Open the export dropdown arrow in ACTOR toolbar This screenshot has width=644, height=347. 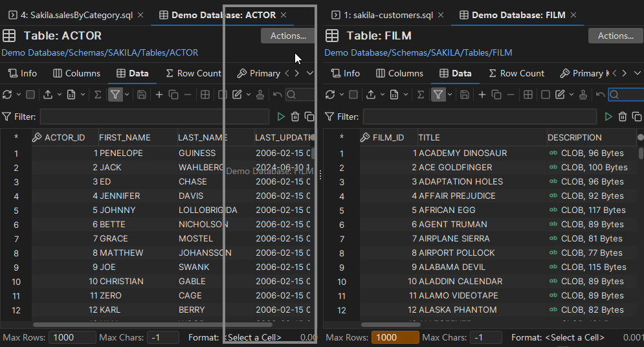click(x=60, y=95)
